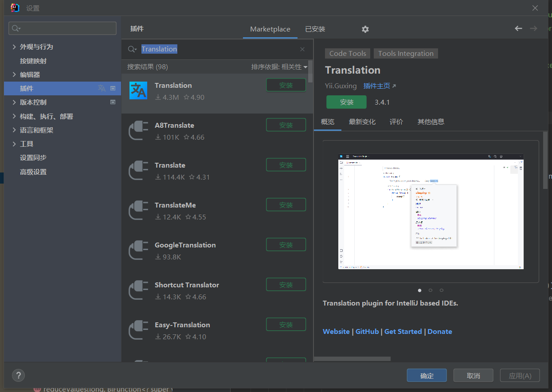Click the 取消 button
552x392 pixels.
click(473, 376)
